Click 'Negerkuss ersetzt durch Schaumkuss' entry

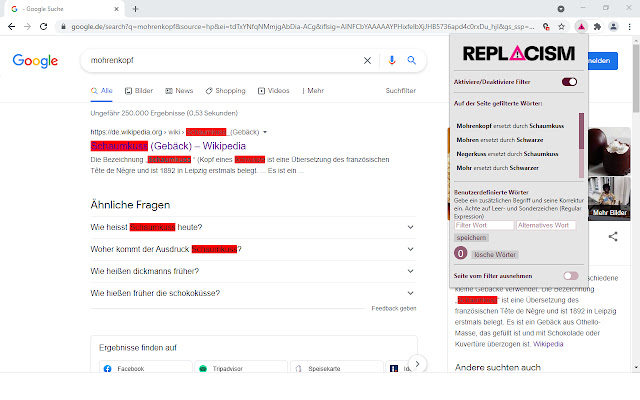pyautogui.click(x=507, y=154)
